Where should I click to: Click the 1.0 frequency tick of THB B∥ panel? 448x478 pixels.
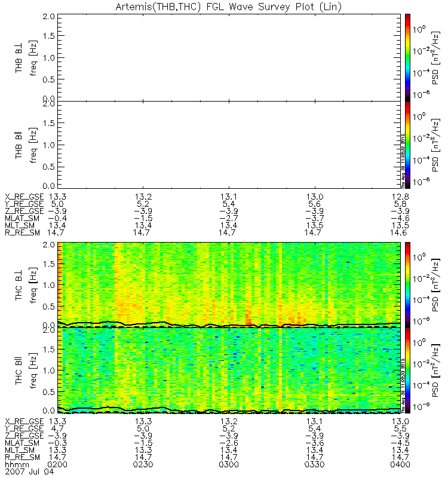pos(50,145)
